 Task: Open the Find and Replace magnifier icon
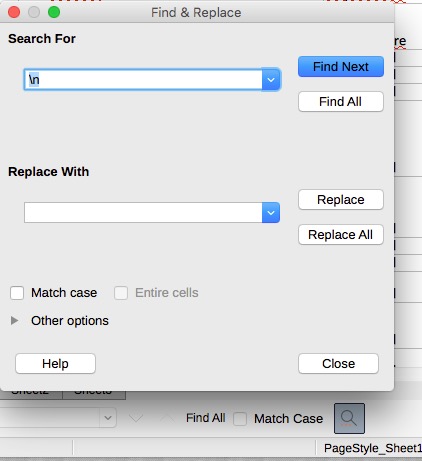click(349, 418)
